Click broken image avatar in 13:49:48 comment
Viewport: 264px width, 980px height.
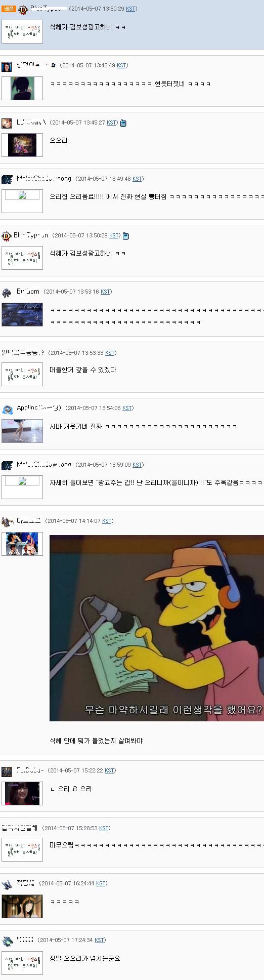[22, 201]
